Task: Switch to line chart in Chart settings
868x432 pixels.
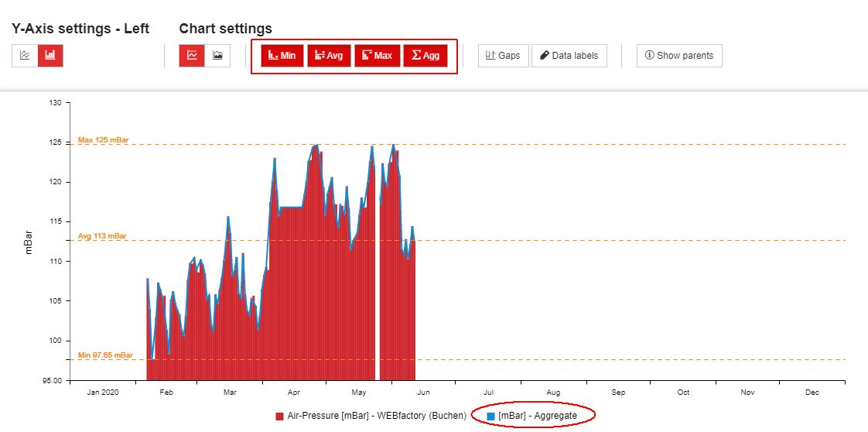Action: pos(192,56)
